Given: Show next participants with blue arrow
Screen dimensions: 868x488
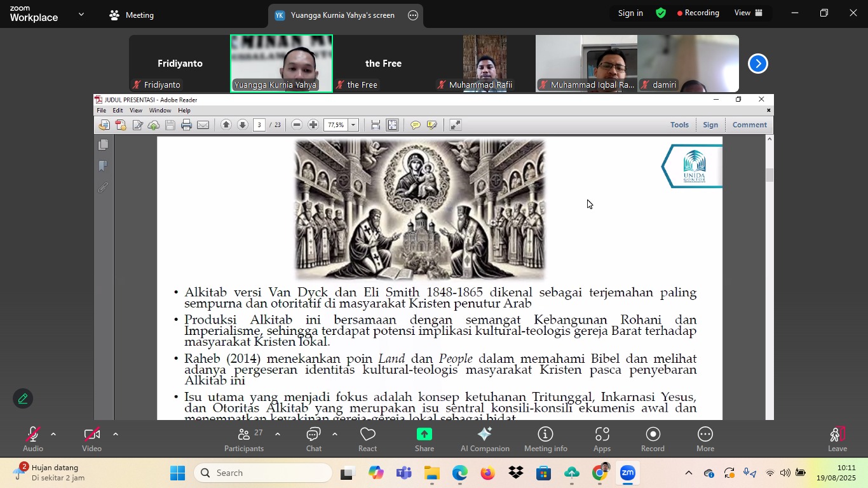Looking at the screenshot, I should click(757, 64).
